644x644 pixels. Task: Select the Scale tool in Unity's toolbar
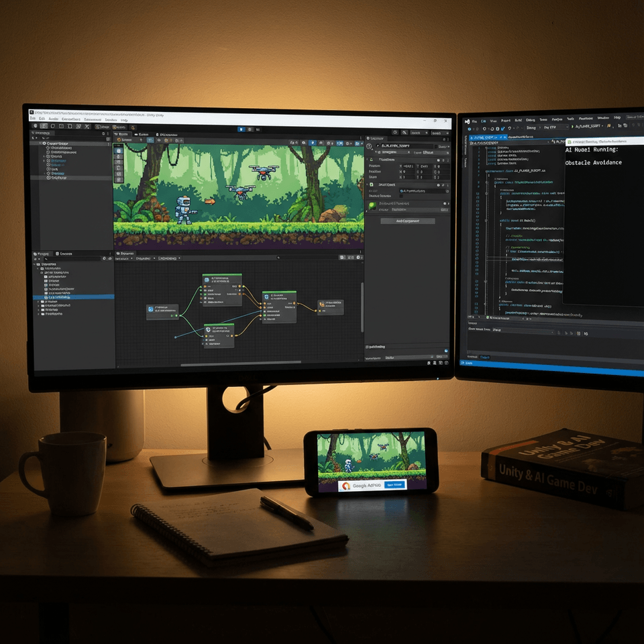(61, 126)
